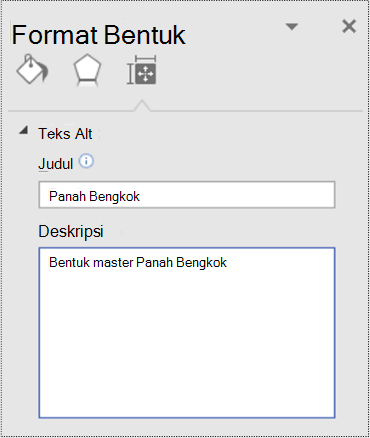Viewport: 370px width, 438px height.
Task: Close the Format Bentuk pane
Action: (349, 26)
